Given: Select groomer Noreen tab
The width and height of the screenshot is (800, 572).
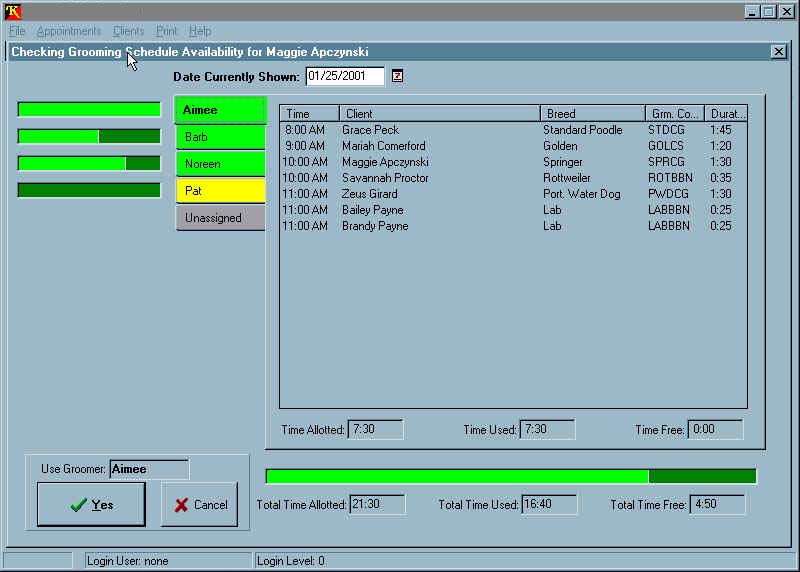Looking at the screenshot, I should tap(220, 164).
